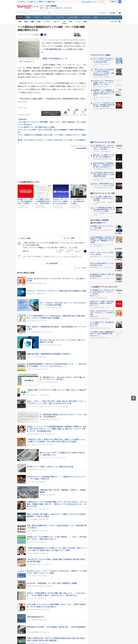Open article iPhoneを「iOS 26」にアップデートしたら
Viewport: 138px width, 644px height.
(x=62, y=341)
